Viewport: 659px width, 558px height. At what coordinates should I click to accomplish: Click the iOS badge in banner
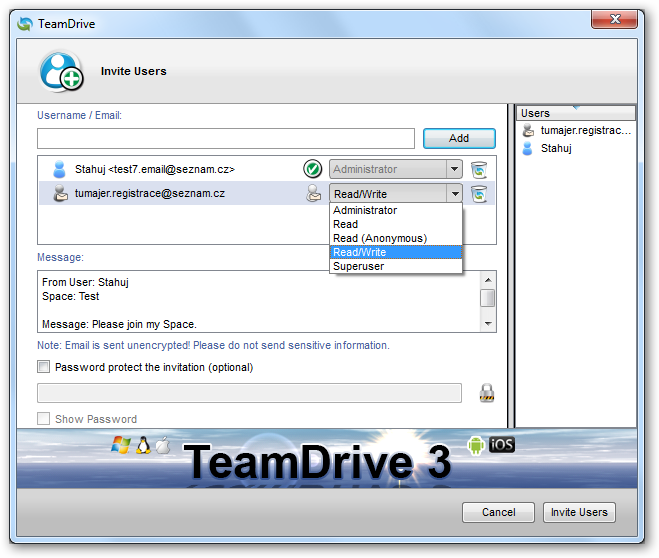point(502,445)
